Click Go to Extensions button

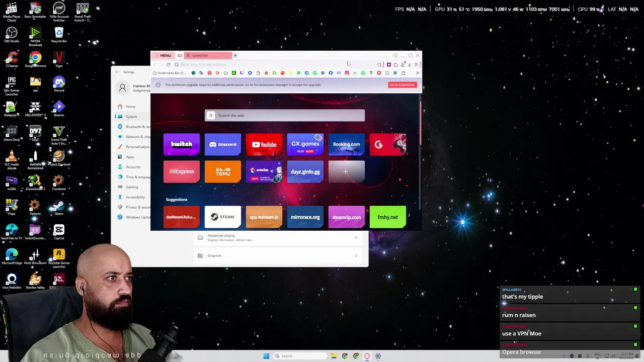tap(402, 84)
